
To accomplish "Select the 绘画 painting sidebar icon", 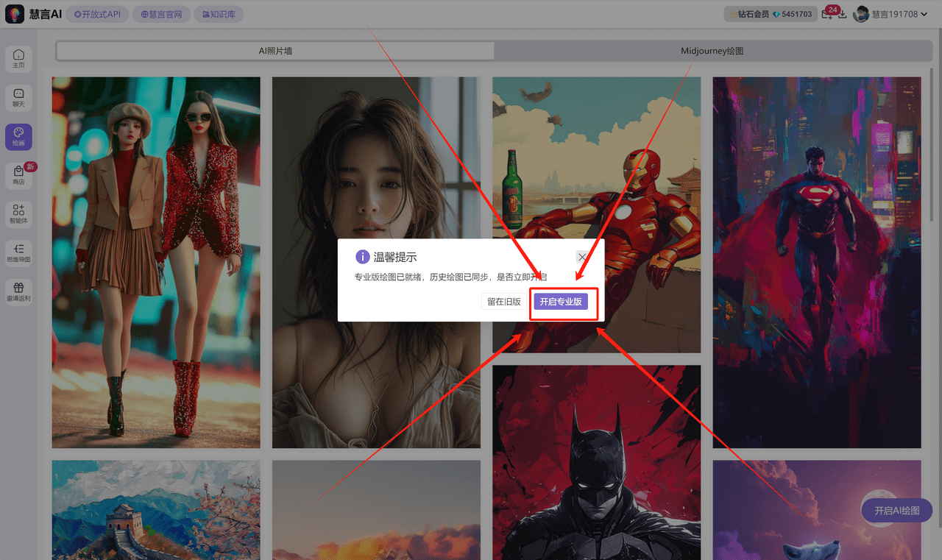I will pos(18,136).
